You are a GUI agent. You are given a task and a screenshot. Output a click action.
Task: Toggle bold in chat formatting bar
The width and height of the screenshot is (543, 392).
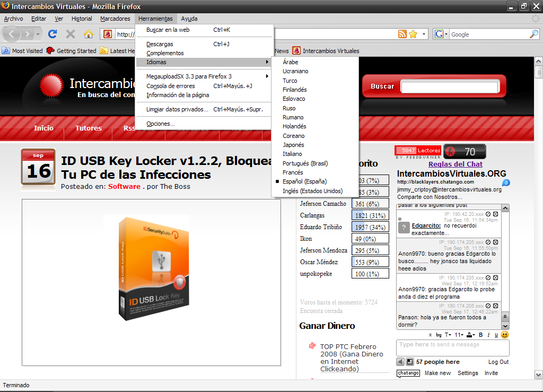(480, 335)
